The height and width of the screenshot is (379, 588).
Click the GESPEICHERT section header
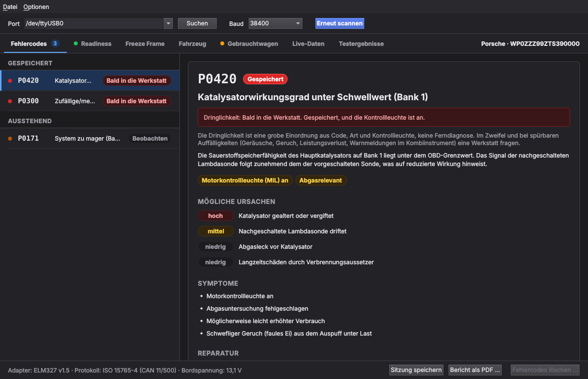click(x=30, y=63)
